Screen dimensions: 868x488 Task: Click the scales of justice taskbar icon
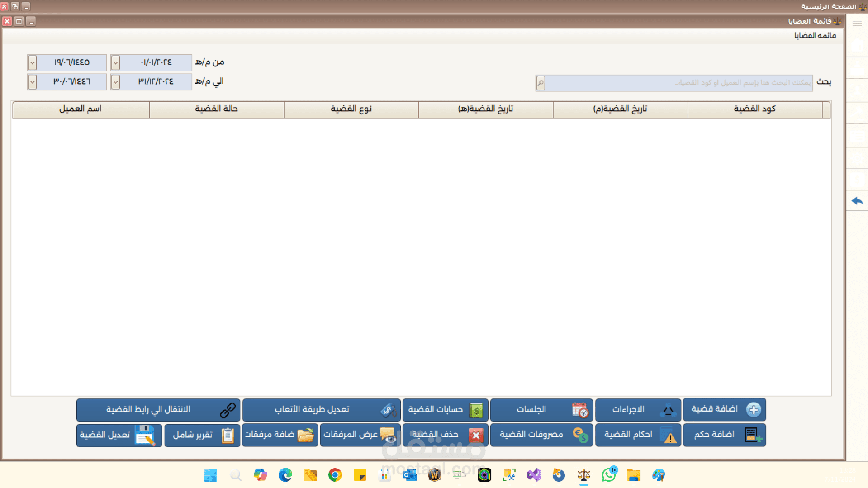tap(584, 475)
